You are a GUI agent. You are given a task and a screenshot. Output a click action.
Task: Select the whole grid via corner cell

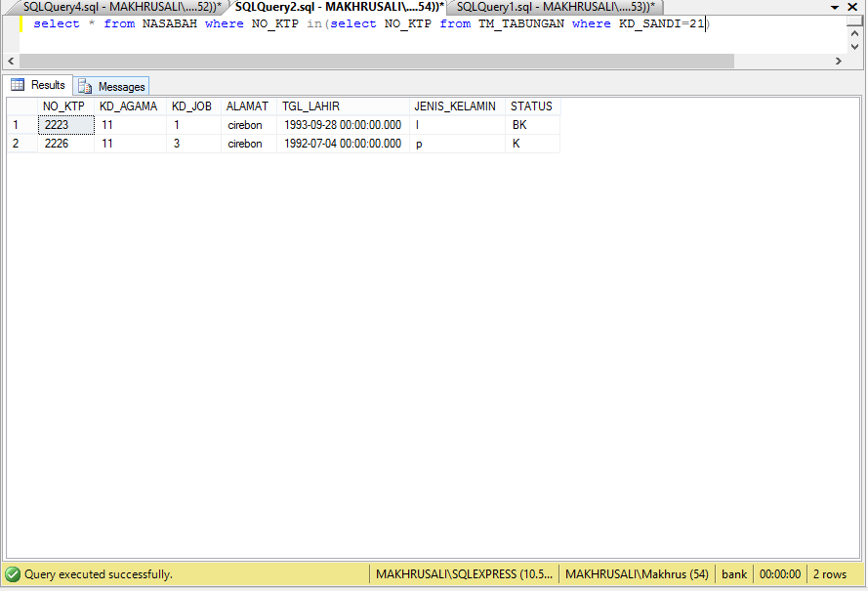pyautogui.click(x=22, y=106)
